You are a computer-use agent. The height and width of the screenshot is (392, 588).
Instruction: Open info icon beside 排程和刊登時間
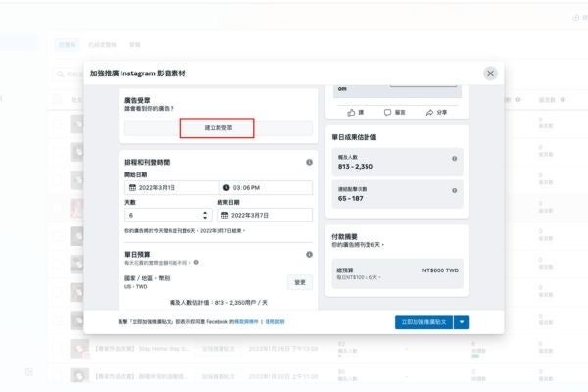pyautogui.click(x=309, y=162)
